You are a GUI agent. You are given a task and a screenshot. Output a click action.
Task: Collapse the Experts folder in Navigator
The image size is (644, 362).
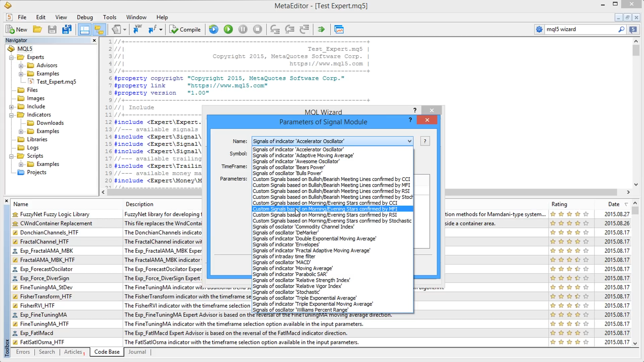coord(11,57)
